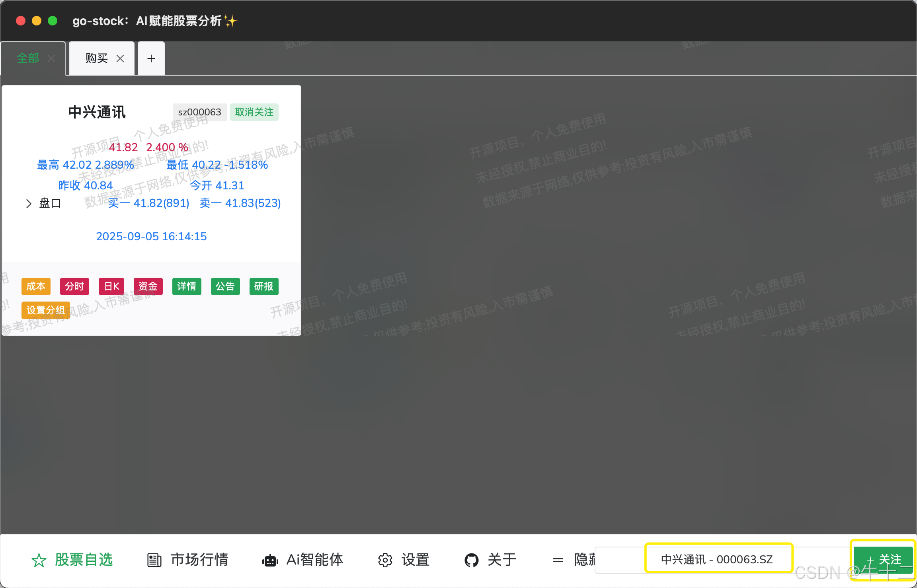The image size is (917, 588).
Task: Click the 最低 40.22 -1.518% value
Action: click(217, 165)
